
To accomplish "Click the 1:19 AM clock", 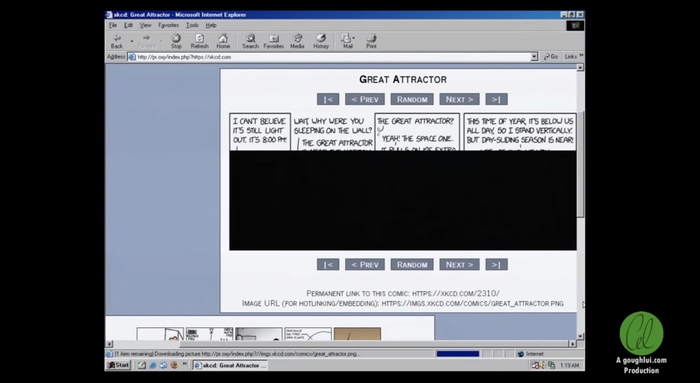I will point(569,366).
